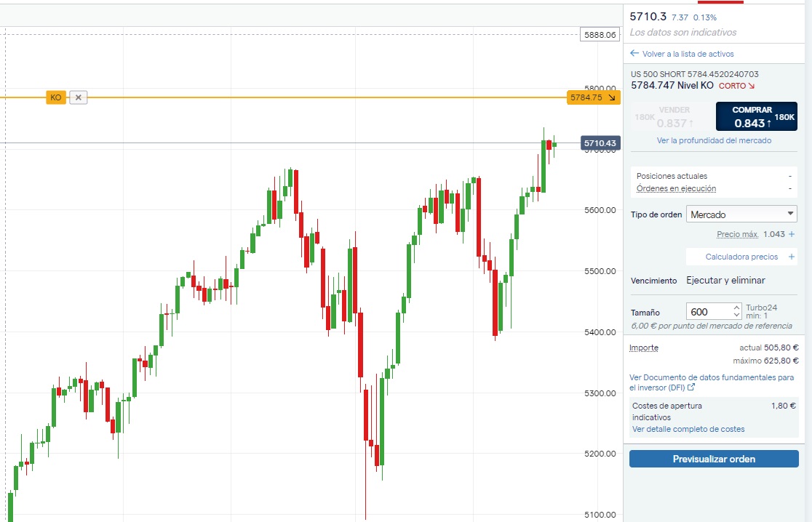Expand Precio máx. with plus icon
Screen dimensions: 812x522
(792, 234)
